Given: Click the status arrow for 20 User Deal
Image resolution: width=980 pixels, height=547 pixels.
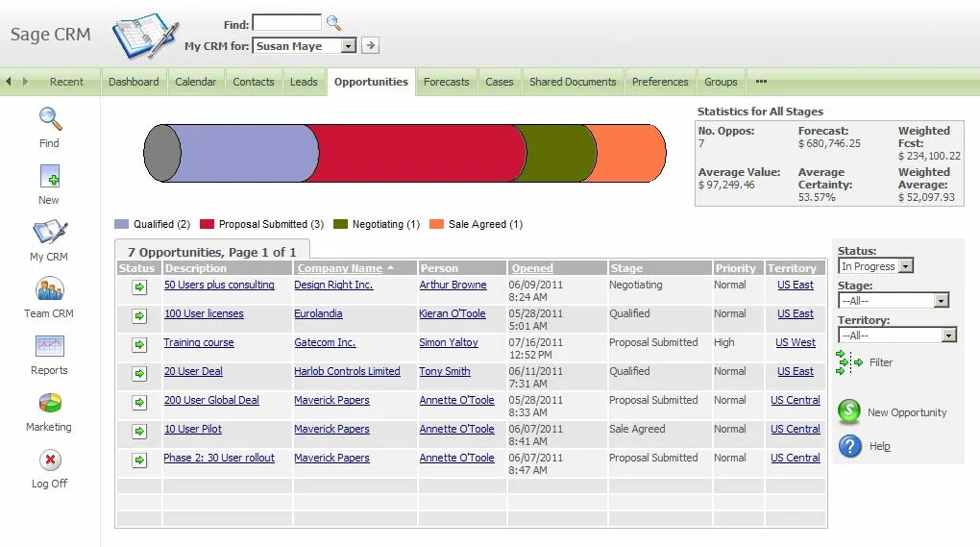Looking at the screenshot, I should coord(139,374).
